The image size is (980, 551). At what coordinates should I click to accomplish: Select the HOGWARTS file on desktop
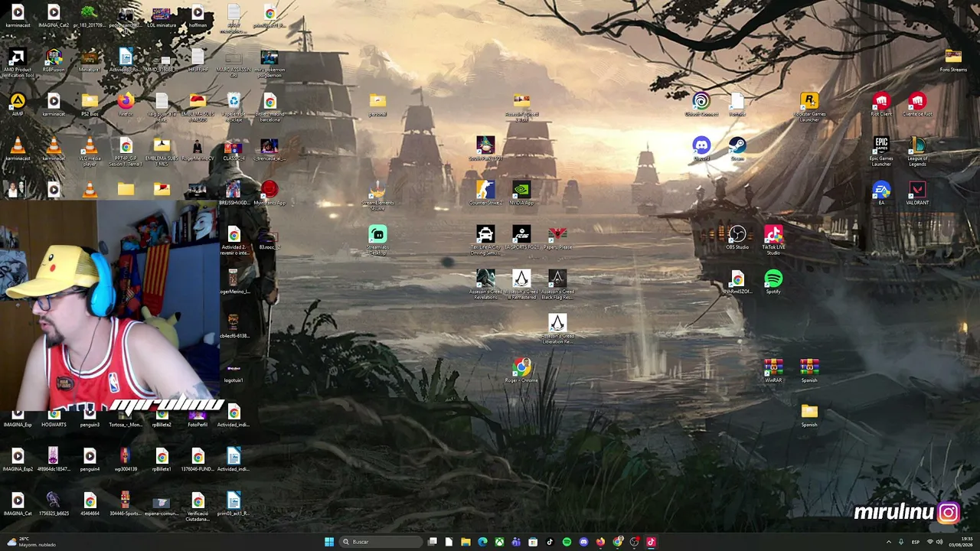click(x=54, y=417)
